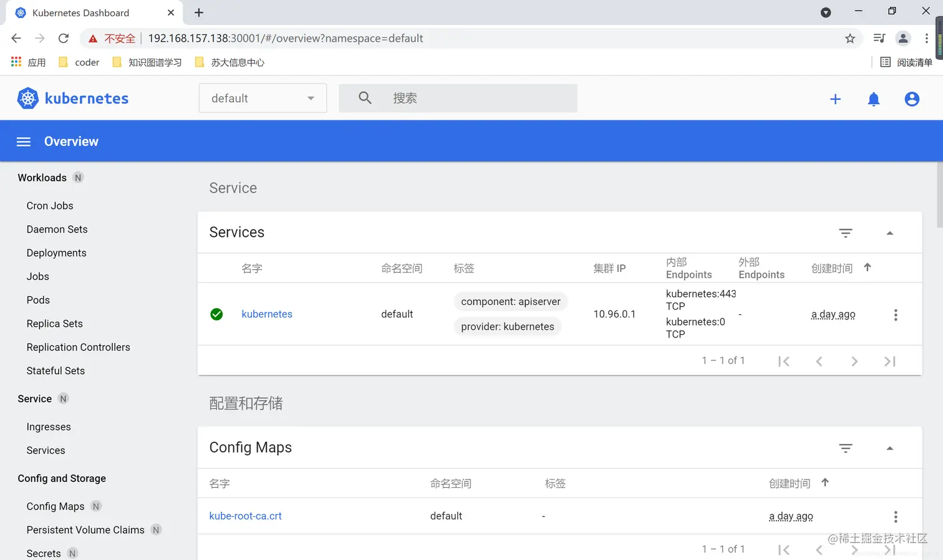This screenshot has width=943, height=560.
Task: Open a new browser tab
Action: 199,12
